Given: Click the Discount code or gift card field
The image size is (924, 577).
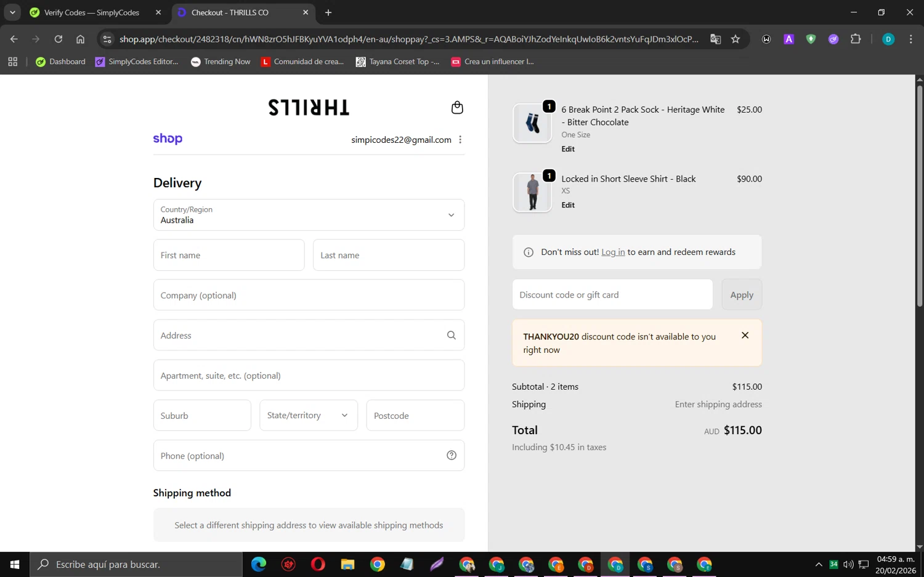Looking at the screenshot, I should pos(612,294).
